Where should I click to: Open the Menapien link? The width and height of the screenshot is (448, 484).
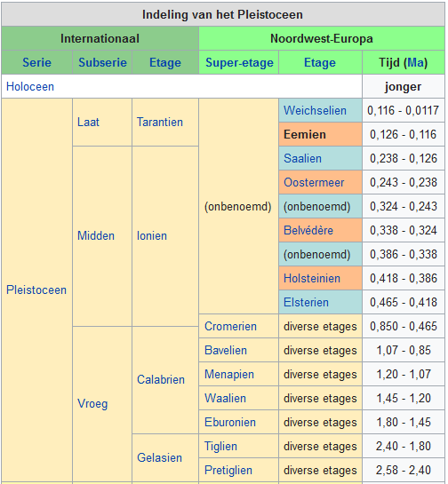(229, 375)
